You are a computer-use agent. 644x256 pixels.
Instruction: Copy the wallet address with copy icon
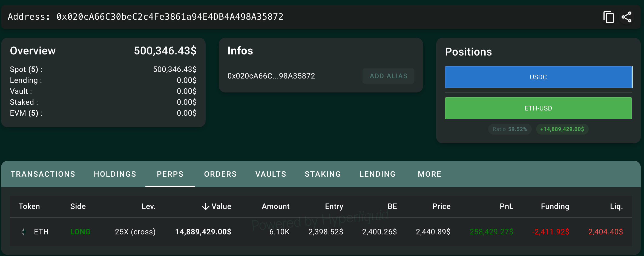coord(608,17)
